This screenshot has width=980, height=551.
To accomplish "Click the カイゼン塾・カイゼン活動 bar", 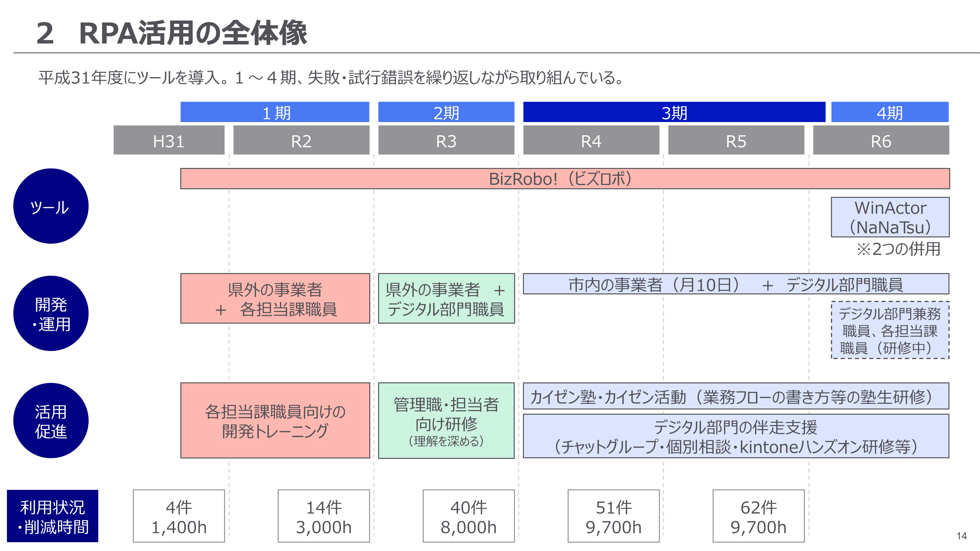I will 736,396.
